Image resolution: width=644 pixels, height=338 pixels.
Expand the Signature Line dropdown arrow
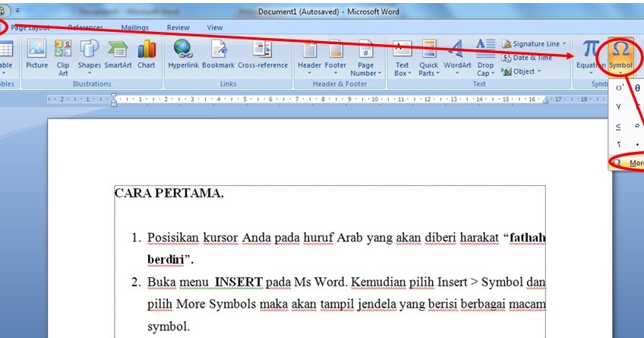(564, 43)
